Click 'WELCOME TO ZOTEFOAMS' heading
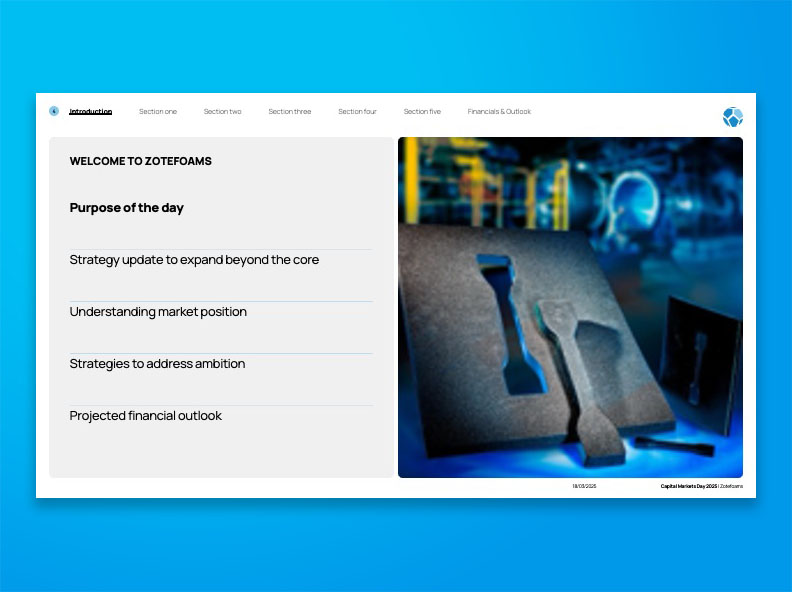 tap(140, 161)
